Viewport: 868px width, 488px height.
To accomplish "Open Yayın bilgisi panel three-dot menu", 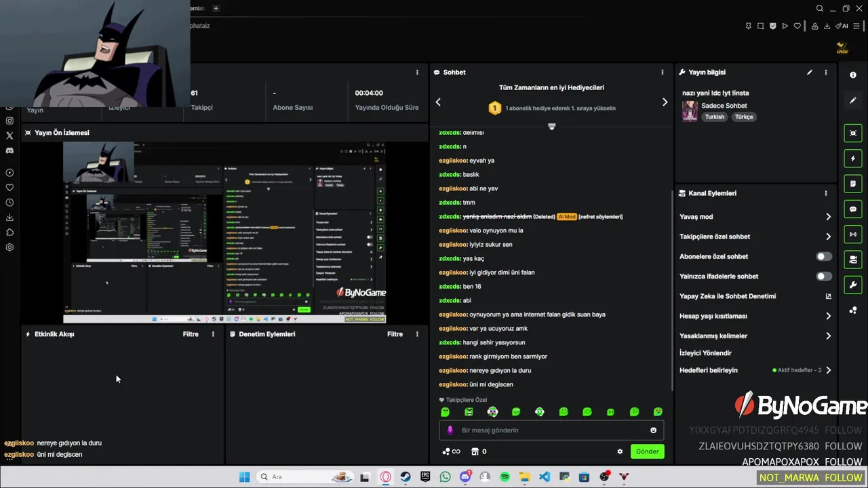I will click(826, 73).
